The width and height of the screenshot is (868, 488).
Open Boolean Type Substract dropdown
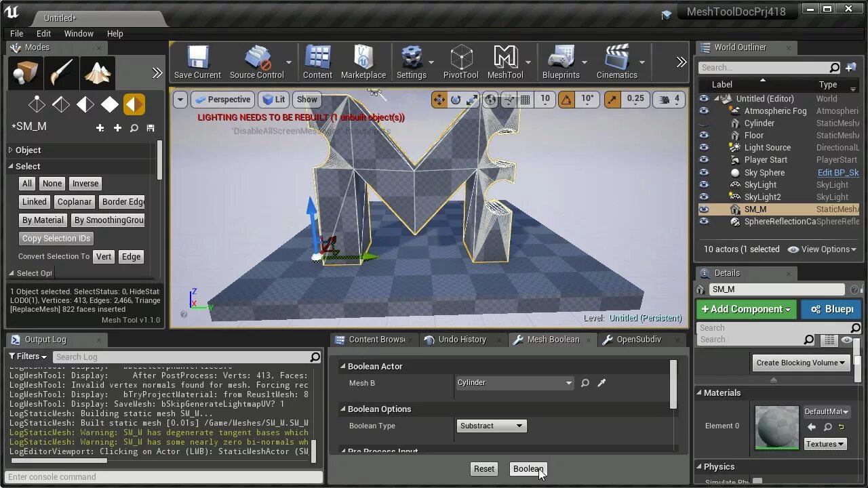click(x=492, y=426)
